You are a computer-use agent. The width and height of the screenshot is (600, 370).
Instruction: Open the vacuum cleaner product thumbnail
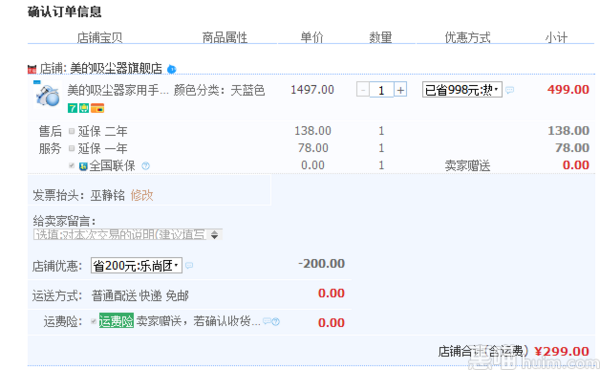coord(47,94)
